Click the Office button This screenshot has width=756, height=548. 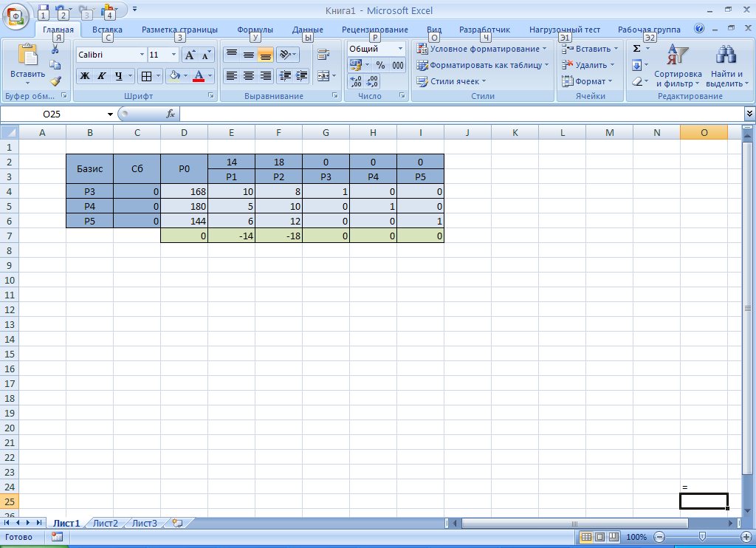(16, 17)
